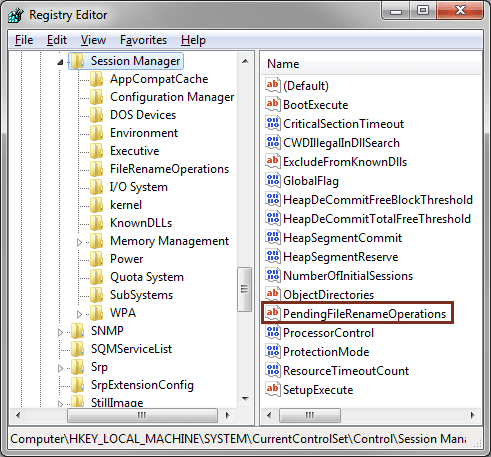The image size is (491, 457).
Task: Click the ResourceTimeoutCount DWORD icon
Action: (x=272, y=370)
